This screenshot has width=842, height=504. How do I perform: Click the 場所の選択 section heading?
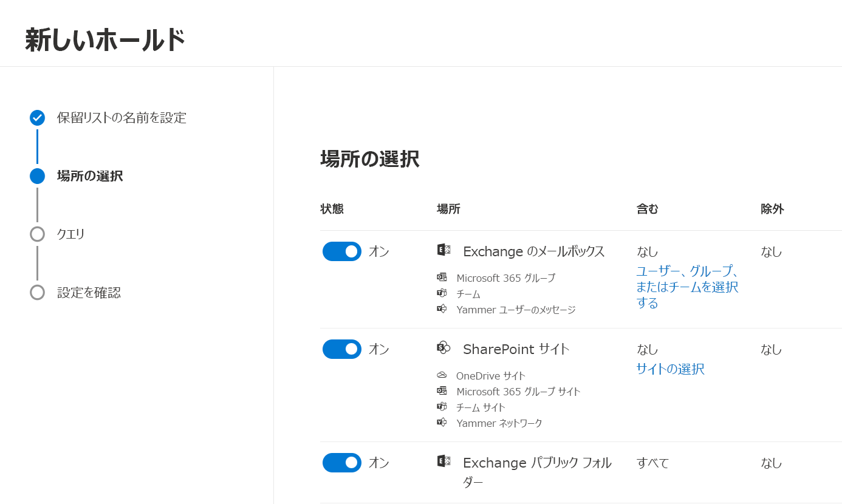(369, 159)
